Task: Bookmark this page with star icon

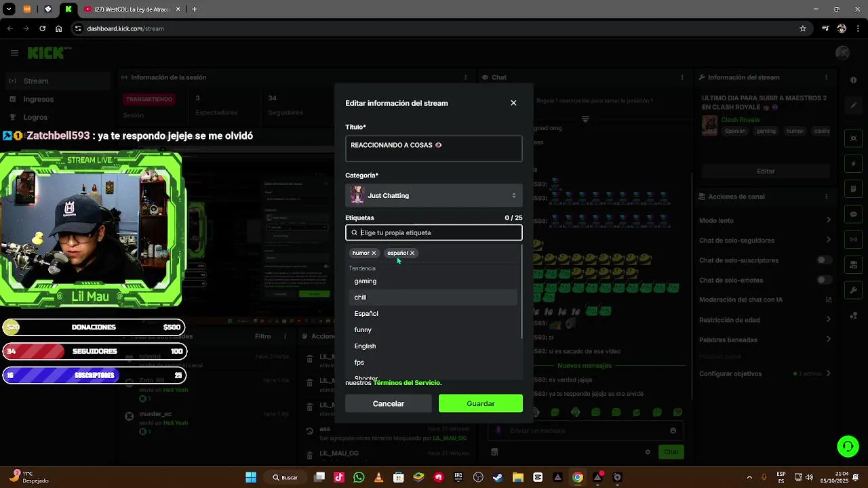Action: 803,28
